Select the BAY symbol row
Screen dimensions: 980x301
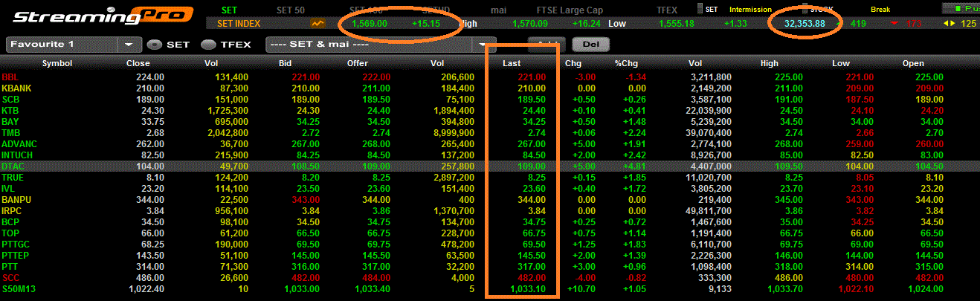(490, 122)
